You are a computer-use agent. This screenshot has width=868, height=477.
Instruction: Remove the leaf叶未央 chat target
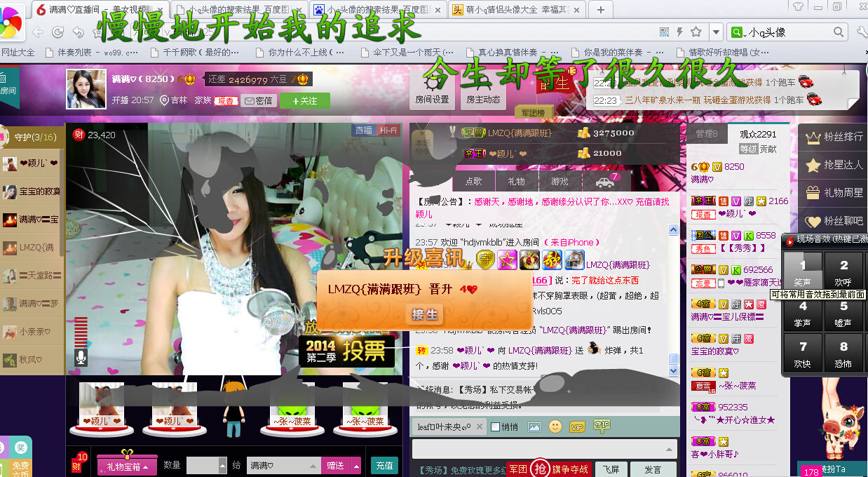pyautogui.click(x=480, y=426)
